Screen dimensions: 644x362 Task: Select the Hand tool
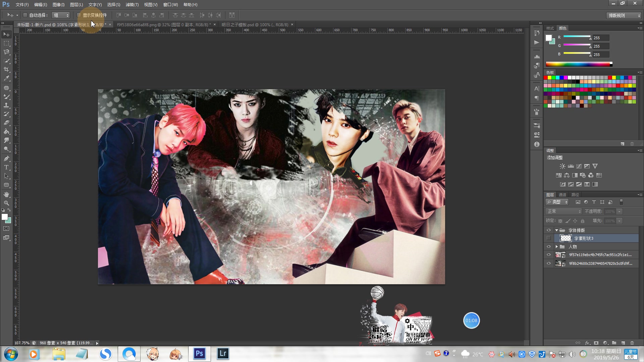tap(6, 194)
